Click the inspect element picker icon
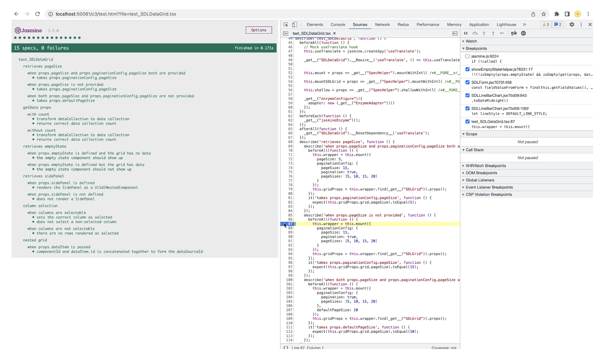 click(285, 24)
